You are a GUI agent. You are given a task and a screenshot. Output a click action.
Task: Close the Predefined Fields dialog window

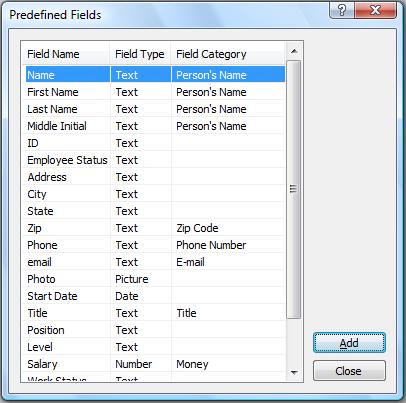click(375, 10)
